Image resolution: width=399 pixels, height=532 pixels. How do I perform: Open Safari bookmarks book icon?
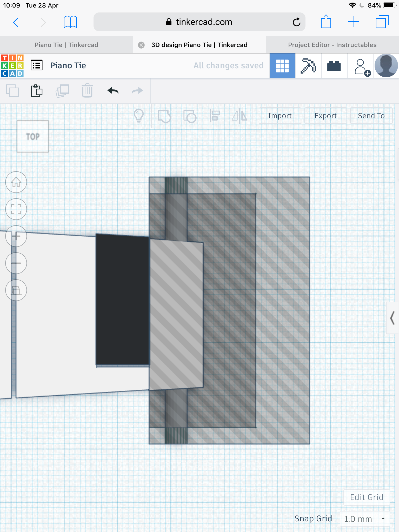point(70,22)
